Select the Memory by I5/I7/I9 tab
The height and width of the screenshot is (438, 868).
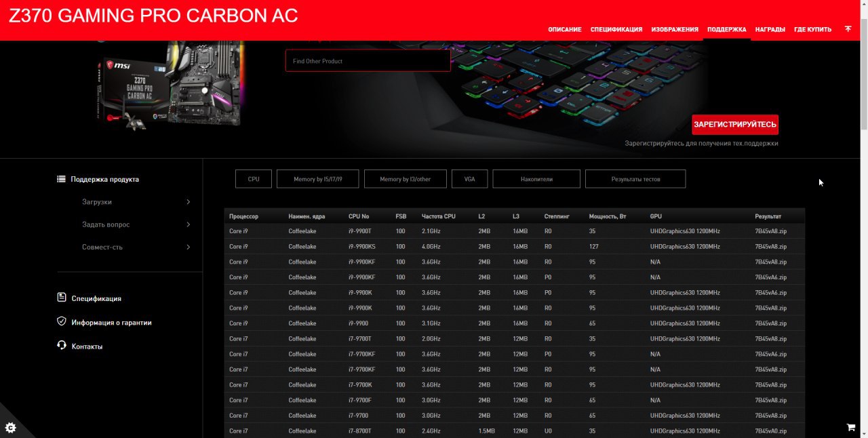[x=318, y=179]
